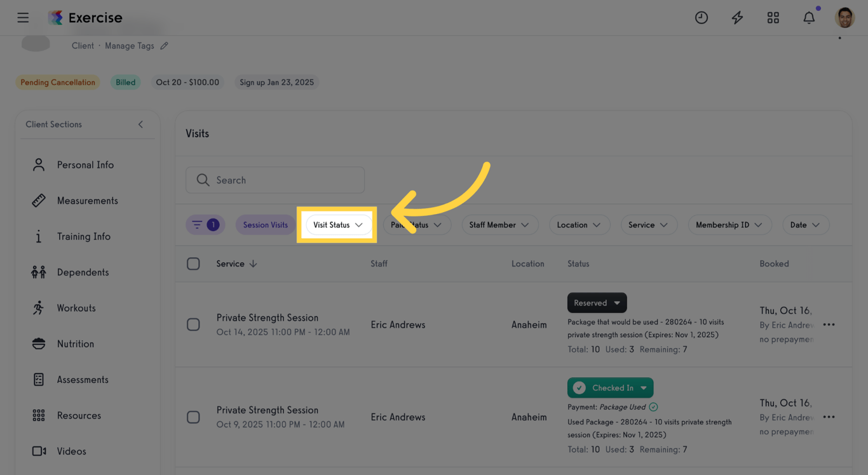Check the select-all visits checkbox
The image size is (868, 475).
[193, 264]
